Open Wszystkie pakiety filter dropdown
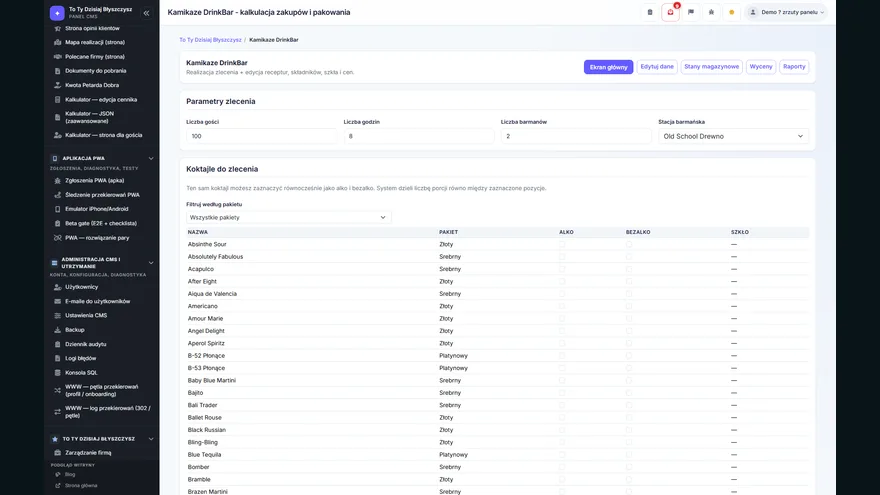This screenshot has height=495, width=880. pos(288,217)
